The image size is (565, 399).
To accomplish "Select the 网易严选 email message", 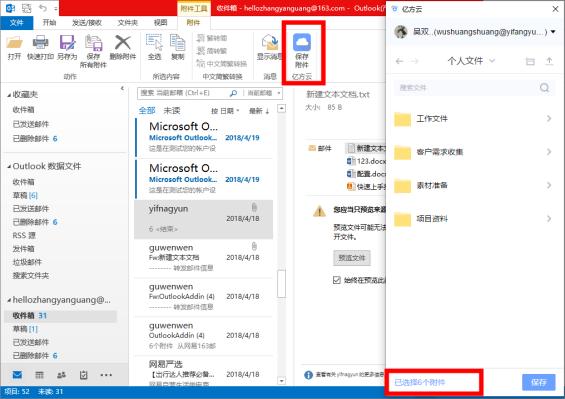I will pyautogui.click(x=204, y=373).
